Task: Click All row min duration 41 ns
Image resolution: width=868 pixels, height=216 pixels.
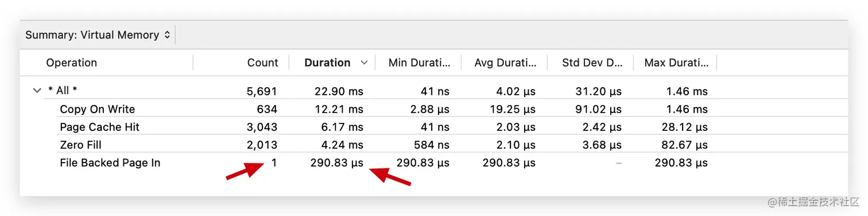Action: click(x=435, y=91)
